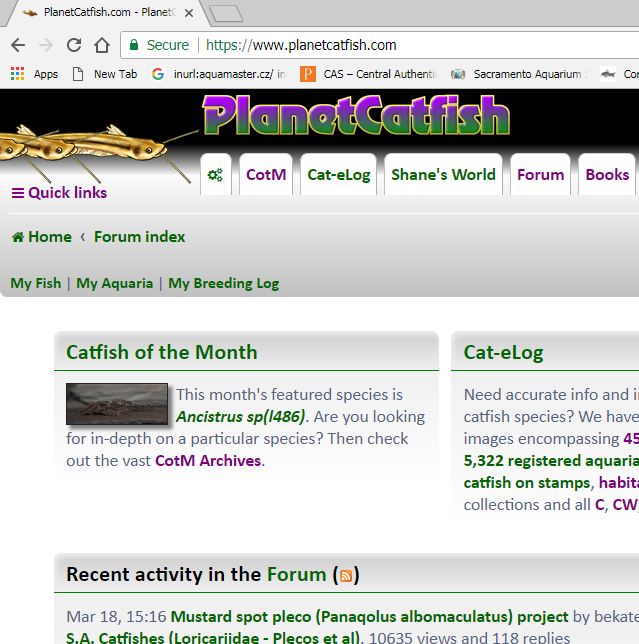Click the Home breadcrumb link

point(50,237)
